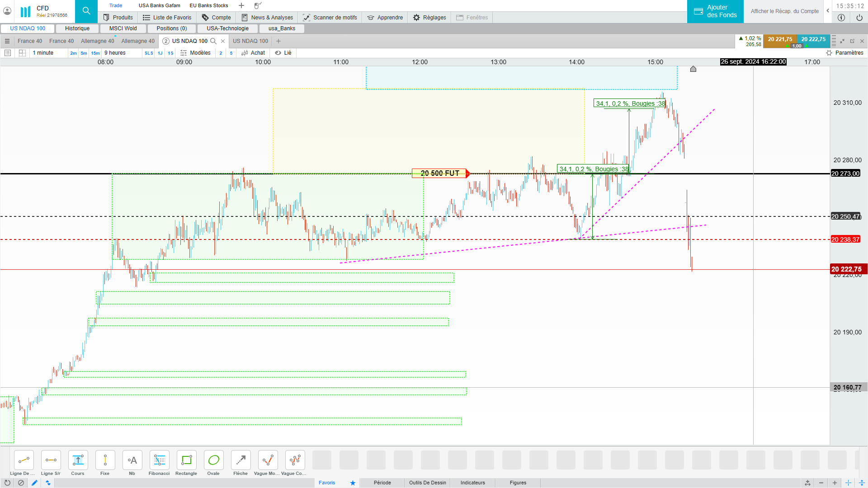Click the 15m timeframe shortcut
This screenshot has width=868, height=488.
[95, 53]
